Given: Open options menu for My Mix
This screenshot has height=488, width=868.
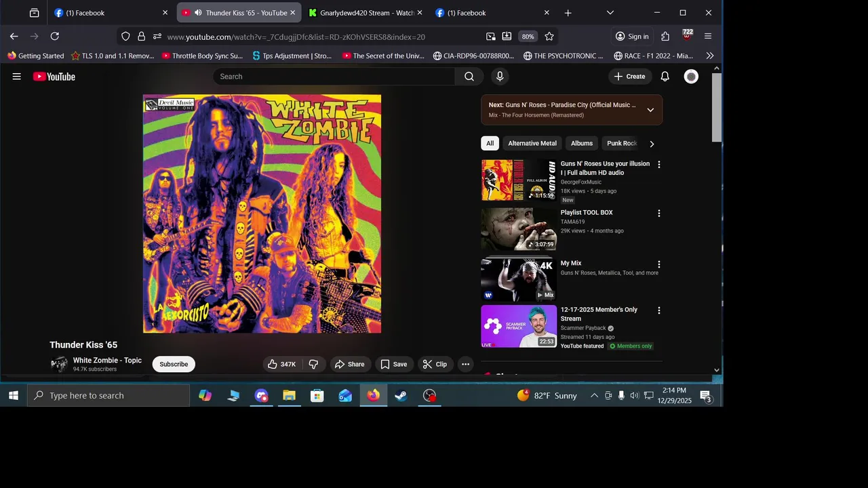Looking at the screenshot, I should pyautogui.click(x=658, y=264).
